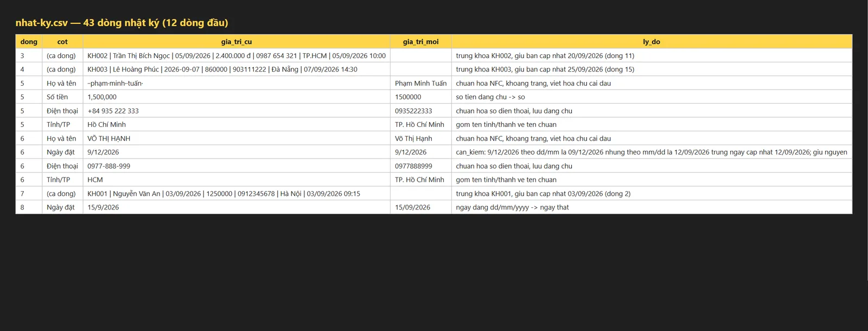Select row number "4" in the dong column
Image resolution: width=868 pixels, height=331 pixels.
click(x=22, y=69)
